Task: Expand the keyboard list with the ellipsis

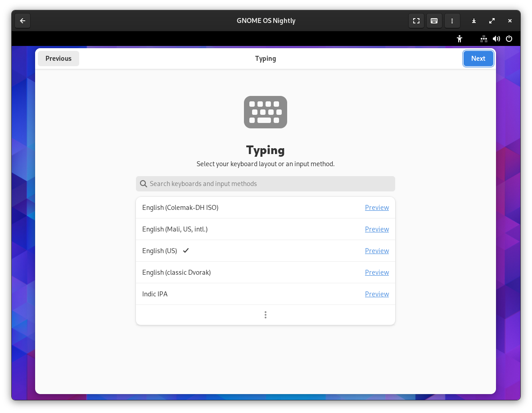Action: pyautogui.click(x=265, y=315)
